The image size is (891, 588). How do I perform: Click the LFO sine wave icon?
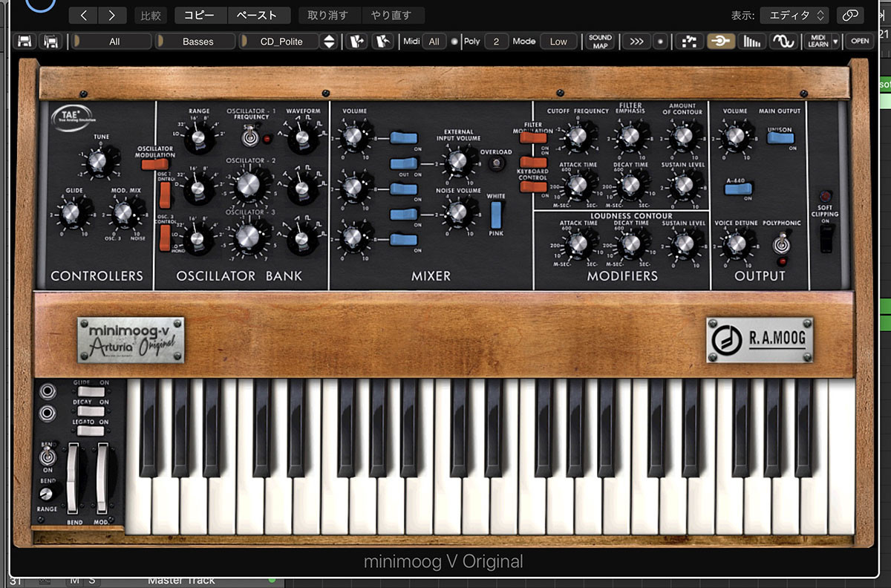[783, 42]
